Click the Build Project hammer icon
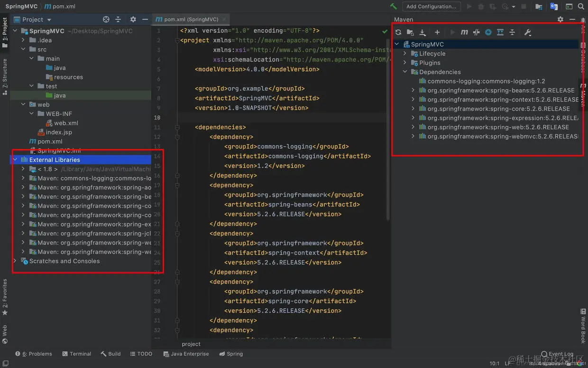 coord(393,7)
